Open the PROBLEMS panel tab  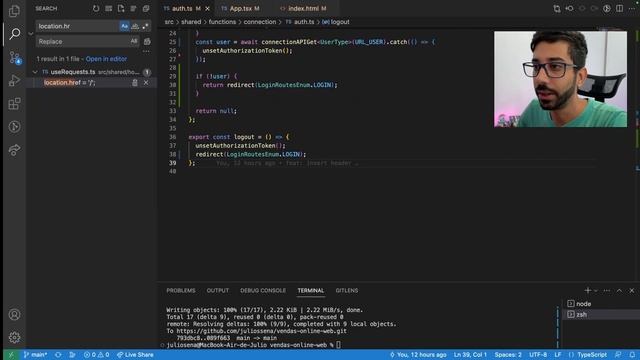point(181,291)
